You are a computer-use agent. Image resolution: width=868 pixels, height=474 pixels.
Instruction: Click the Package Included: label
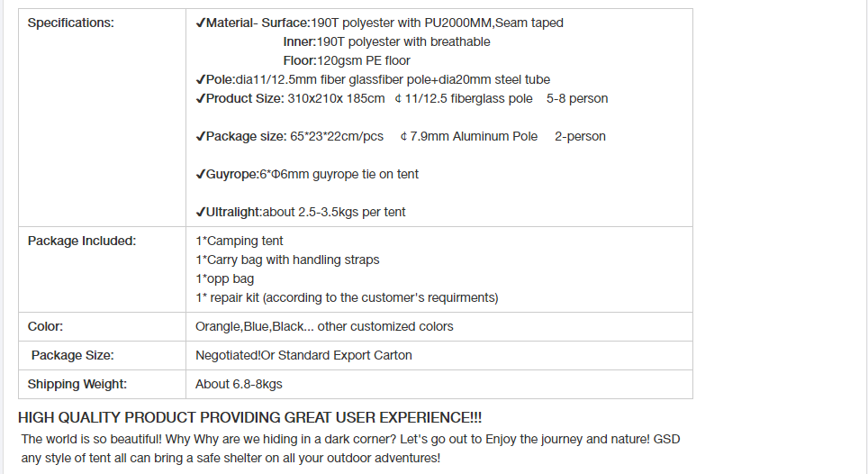click(82, 241)
